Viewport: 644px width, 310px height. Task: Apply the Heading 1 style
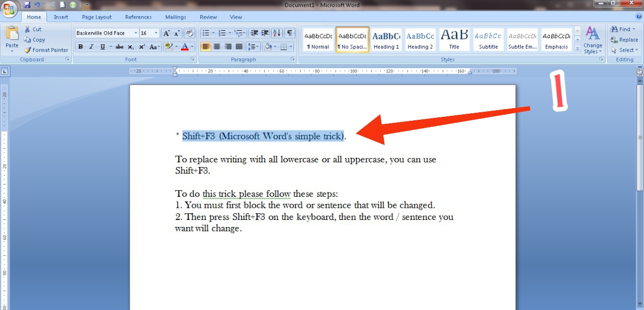click(x=386, y=40)
